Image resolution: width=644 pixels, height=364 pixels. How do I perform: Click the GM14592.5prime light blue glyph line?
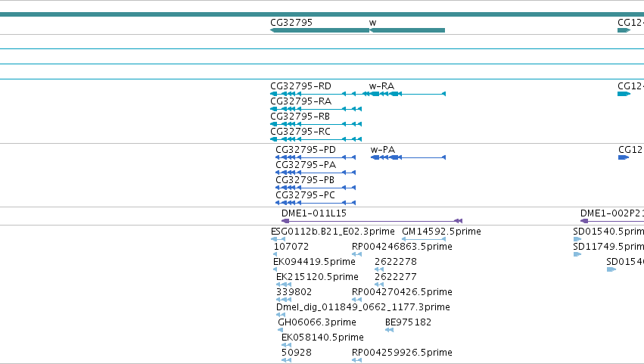(424, 239)
